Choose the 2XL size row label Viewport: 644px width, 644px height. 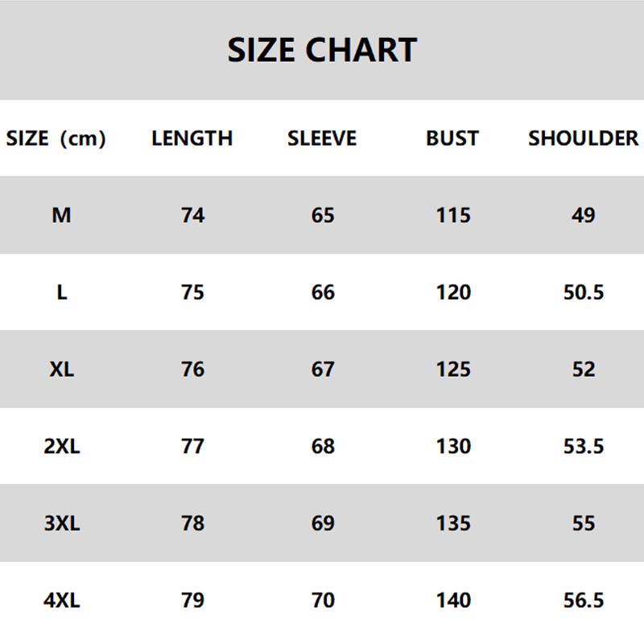pyautogui.click(x=62, y=446)
